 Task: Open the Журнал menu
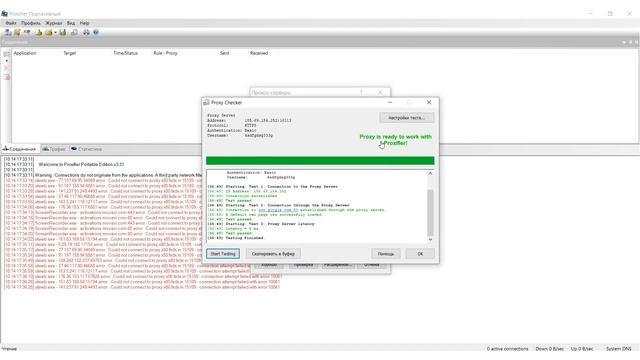coord(53,23)
